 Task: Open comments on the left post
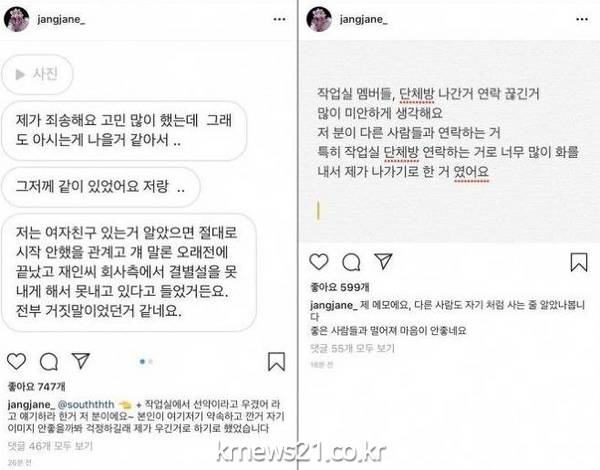[49, 362]
